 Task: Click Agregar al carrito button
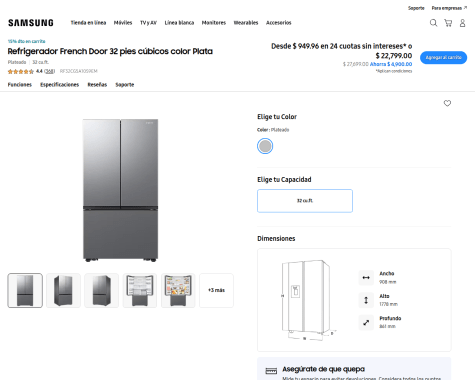click(443, 58)
